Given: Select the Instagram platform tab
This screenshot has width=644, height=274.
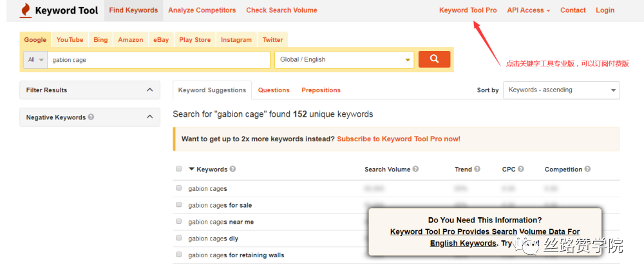Looking at the screenshot, I should (236, 40).
